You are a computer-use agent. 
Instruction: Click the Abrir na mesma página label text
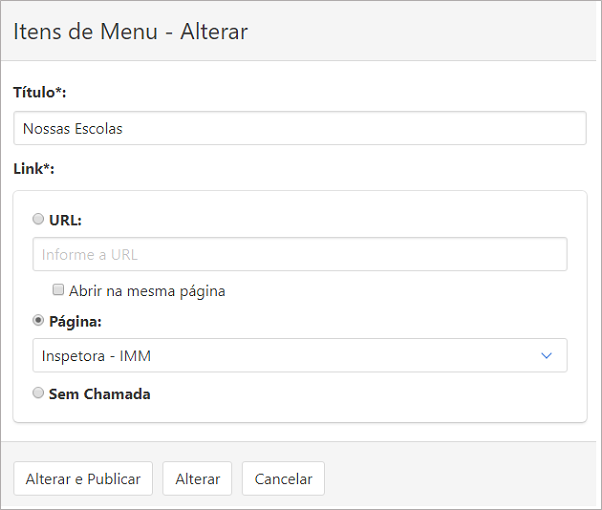click(x=147, y=291)
